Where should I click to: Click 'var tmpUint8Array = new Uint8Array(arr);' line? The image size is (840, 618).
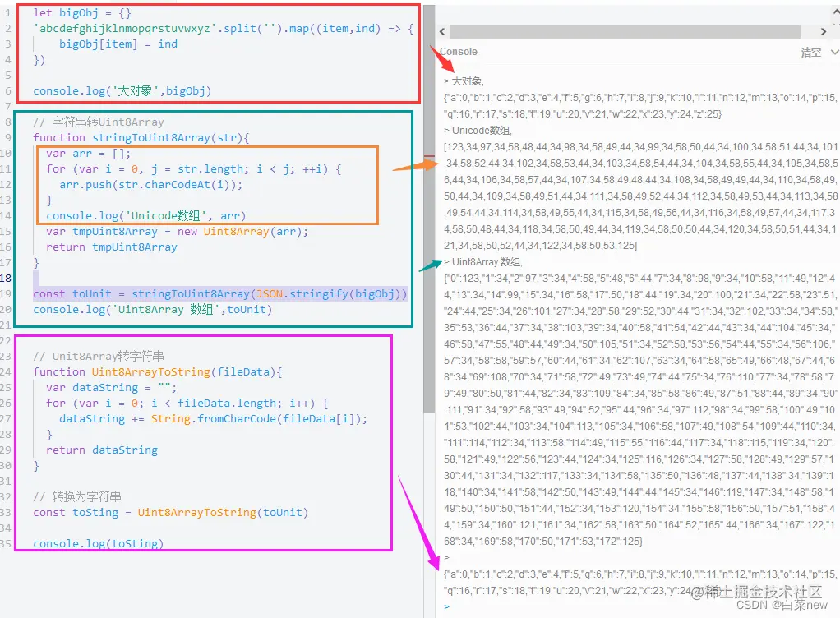178,232
